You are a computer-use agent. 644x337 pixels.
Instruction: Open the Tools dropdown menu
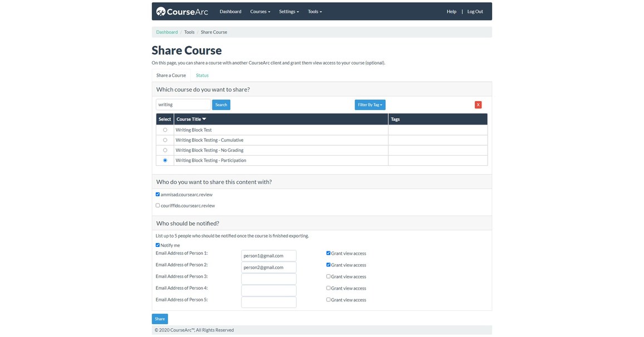(x=314, y=11)
